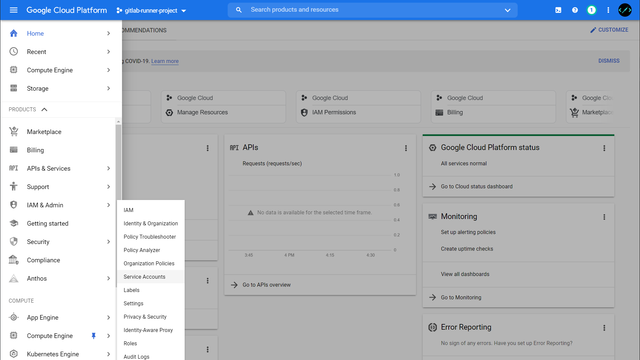Click the Getting started graduation cap icon
The width and height of the screenshot is (640, 360).
coord(13,223)
